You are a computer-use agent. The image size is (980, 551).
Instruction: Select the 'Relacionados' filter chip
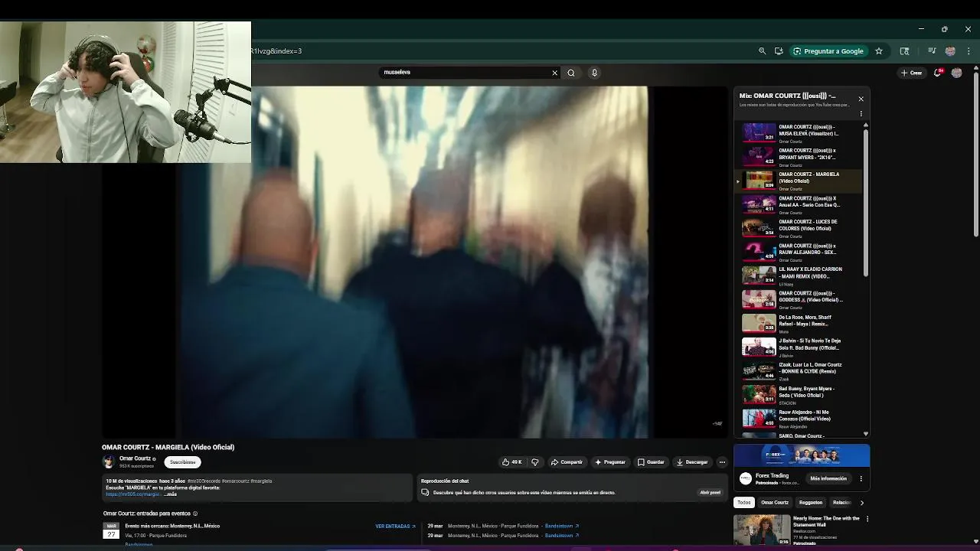point(841,503)
